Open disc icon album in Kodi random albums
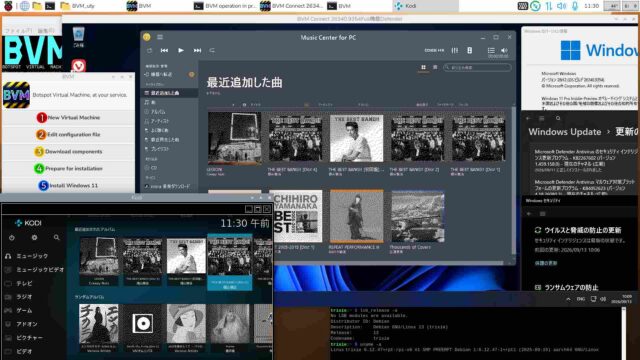 [142, 324]
